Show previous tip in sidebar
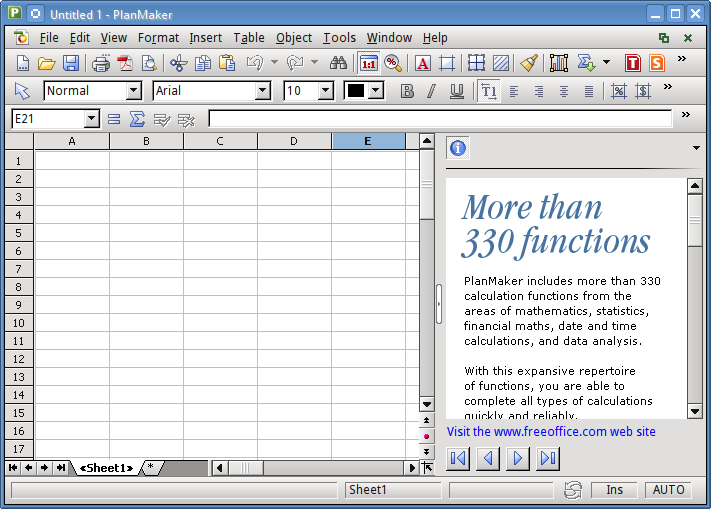711x509 pixels. (x=488, y=458)
